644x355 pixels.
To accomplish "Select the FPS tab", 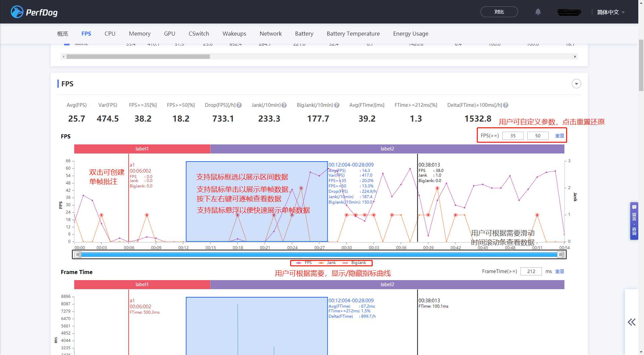I will [x=86, y=34].
